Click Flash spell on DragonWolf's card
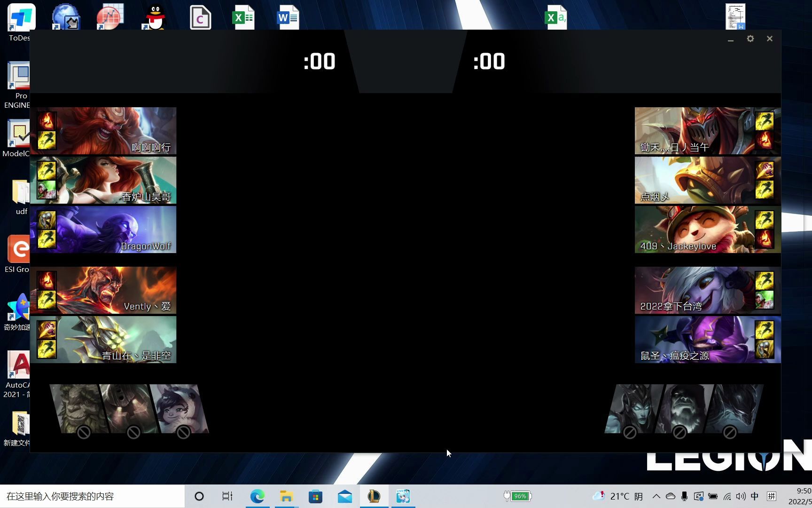The width and height of the screenshot is (812, 508). tap(47, 239)
